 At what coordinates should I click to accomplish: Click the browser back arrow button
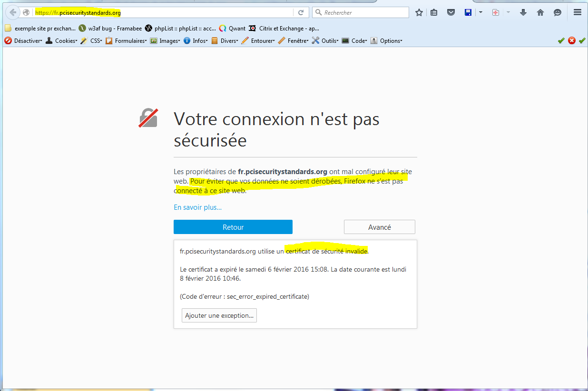click(x=13, y=12)
